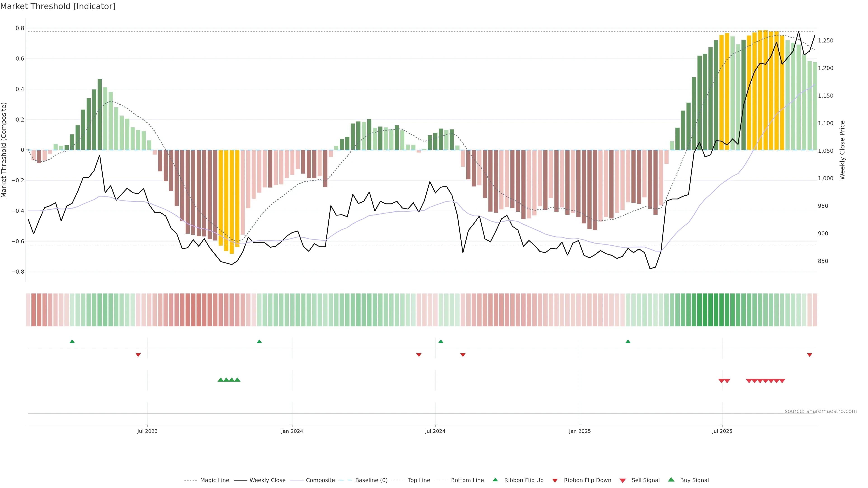Screen dimensions: 868x488
Task: Click the Buy Signal legend label
Action: [x=694, y=480]
